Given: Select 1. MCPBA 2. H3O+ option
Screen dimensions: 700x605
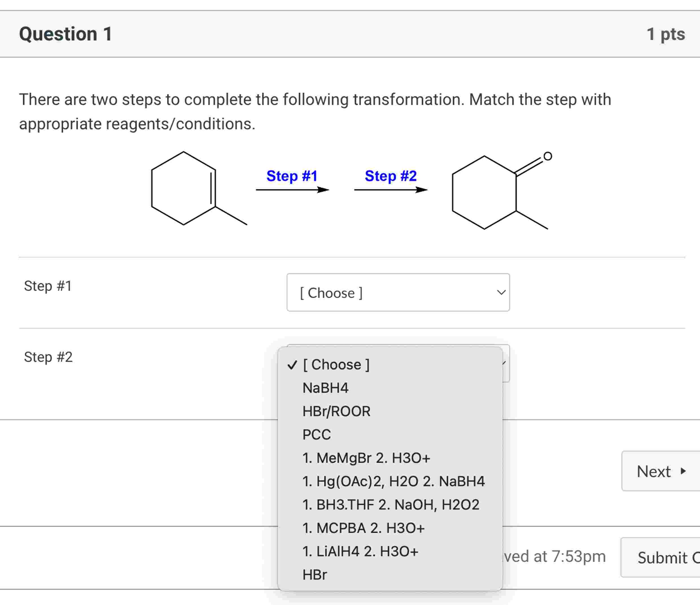Looking at the screenshot, I should click(363, 528).
